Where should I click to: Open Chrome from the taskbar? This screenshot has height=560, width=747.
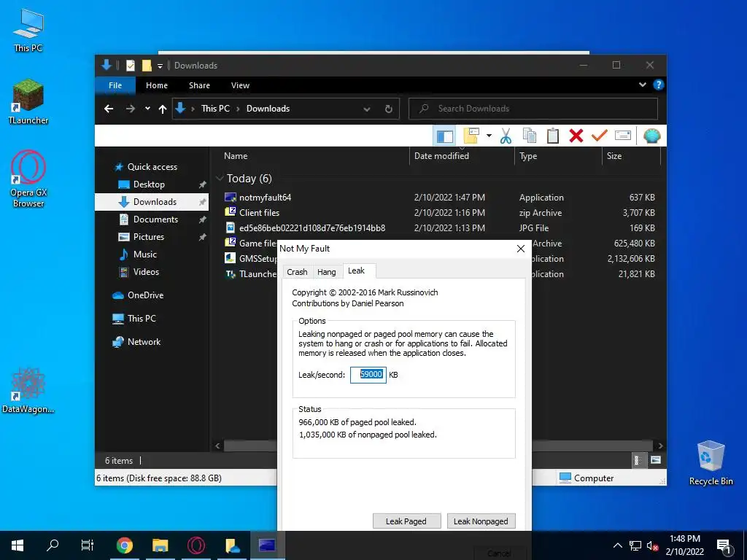click(x=124, y=545)
